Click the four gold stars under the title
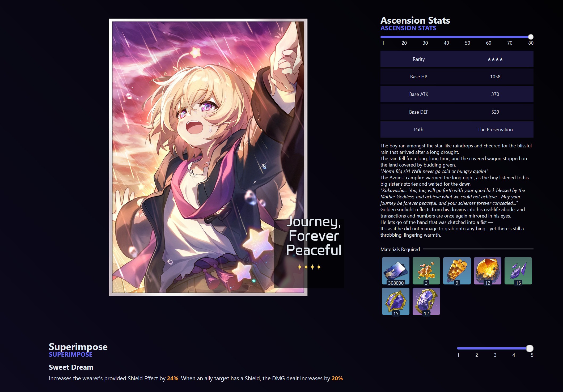563x392 pixels. [309, 267]
